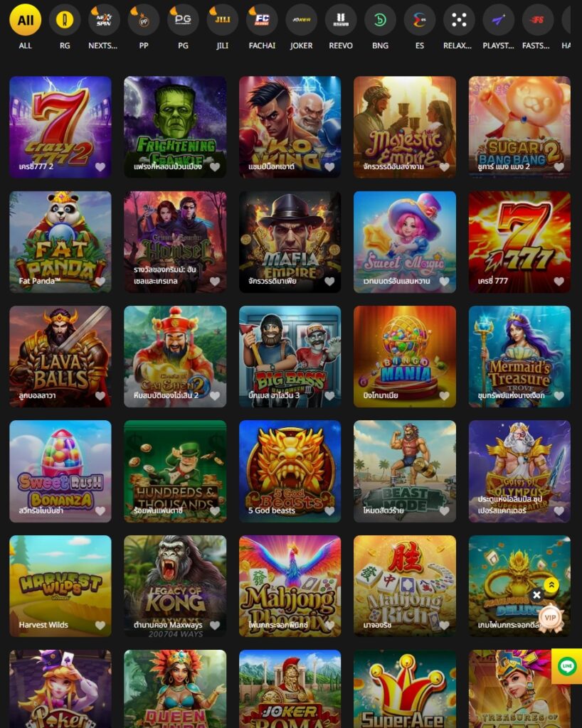
Task: Toggle favorite heart on Lava Balls
Action: (x=100, y=395)
